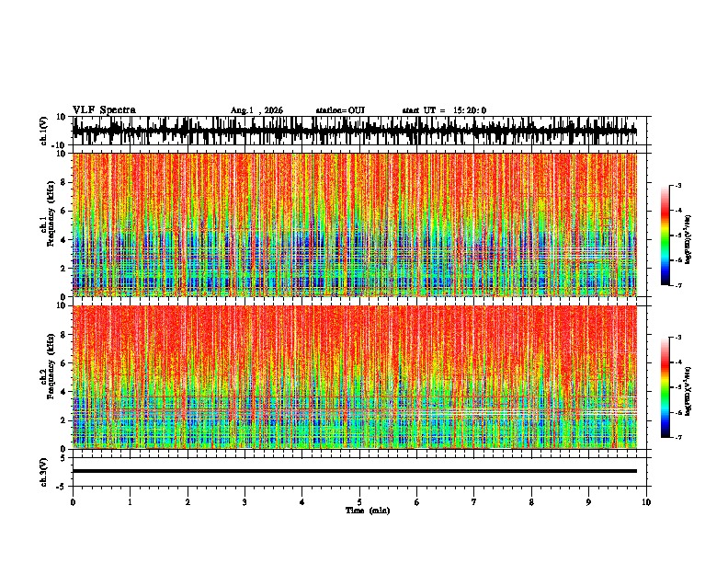
Task: Click time-axis tick label "3"
Action: coord(245,502)
